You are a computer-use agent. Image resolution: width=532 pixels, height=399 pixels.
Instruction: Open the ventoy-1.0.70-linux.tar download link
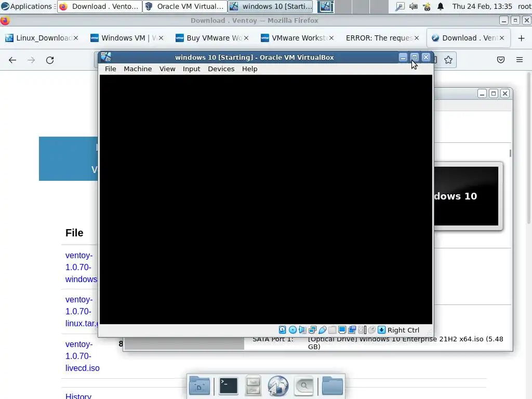coord(82,311)
